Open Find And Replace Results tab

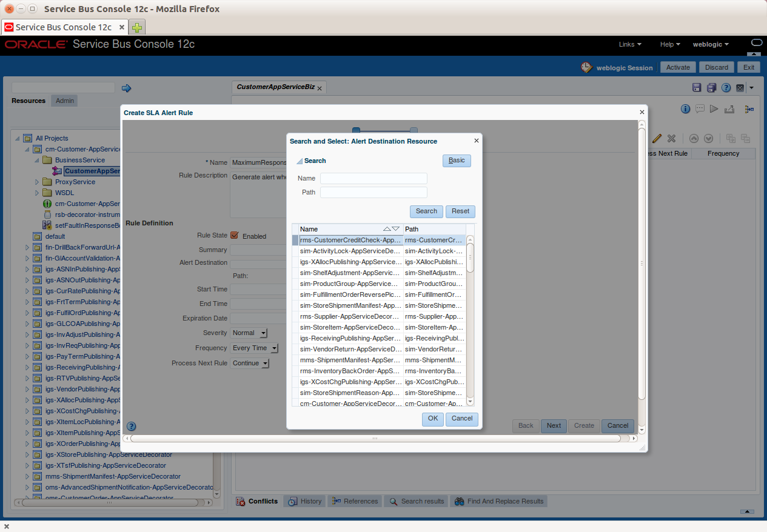tap(498, 501)
